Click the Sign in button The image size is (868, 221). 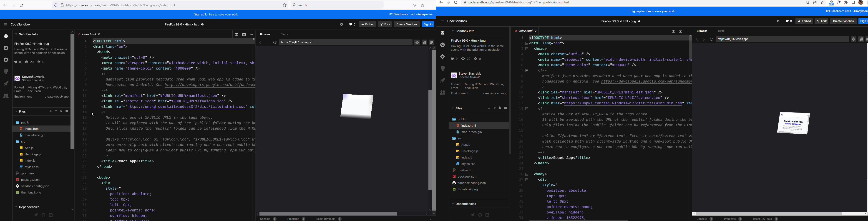click(428, 24)
